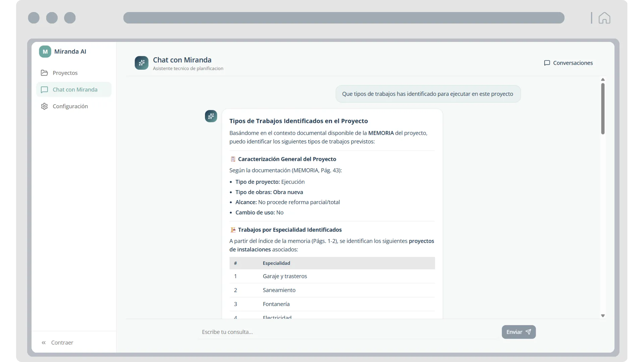644x362 pixels.
Task: Click the Proyectos folder icon
Action: coord(44,73)
